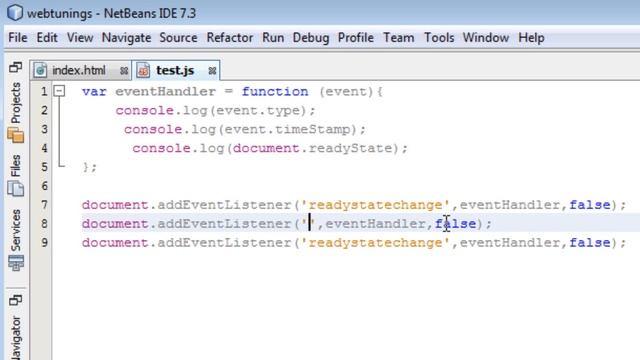Viewport: 640px width, 360px height.
Task: Open the Services side panel
Action: click(16, 230)
